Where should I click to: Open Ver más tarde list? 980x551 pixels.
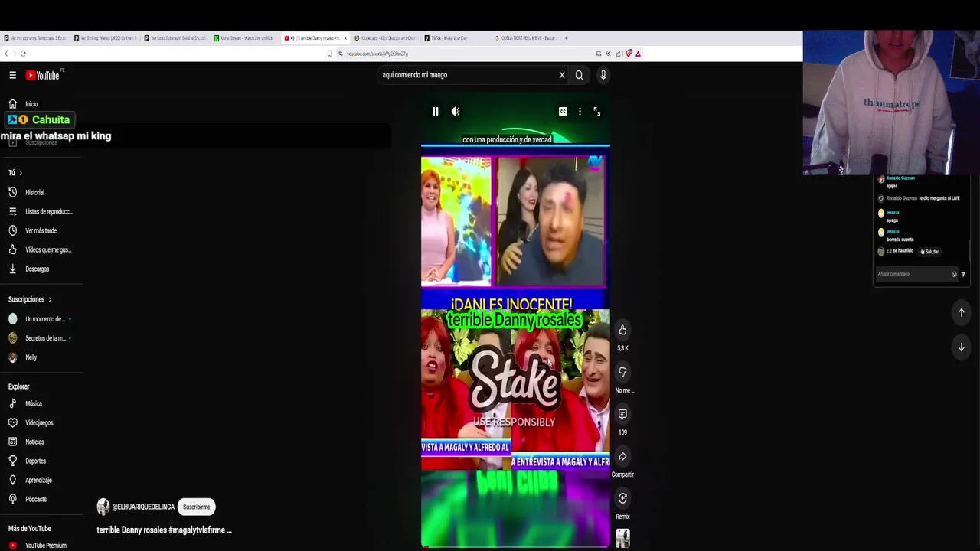[42, 230]
